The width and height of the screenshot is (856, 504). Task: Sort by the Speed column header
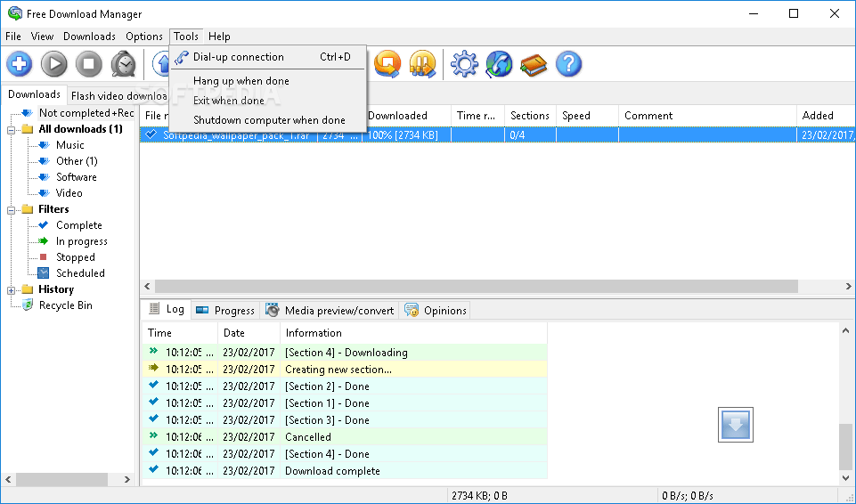pyautogui.click(x=587, y=116)
